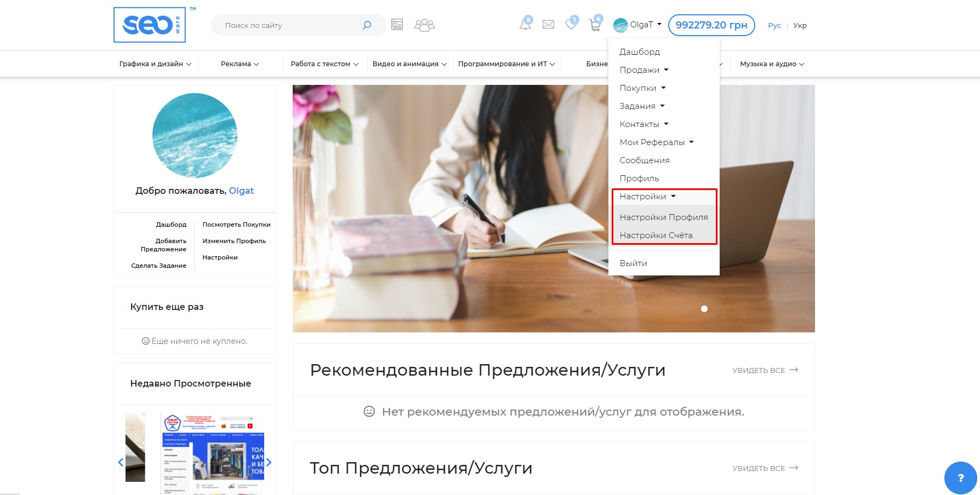Open the shopping cart icon
Viewport: 980px width, 495px height.
coord(595,25)
